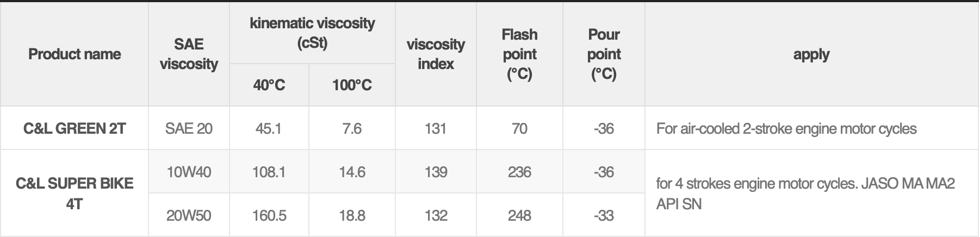Click the 100°C sub-column header

click(x=352, y=85)
